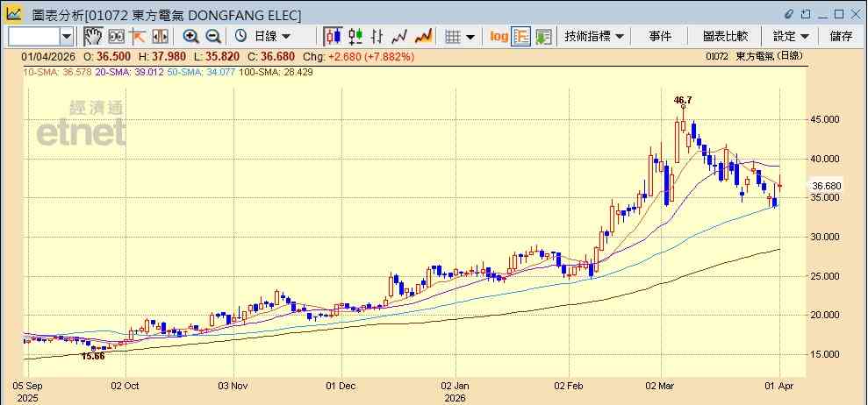
Task: Expand the grid options arrow
Action: click(x=470, y=37)
